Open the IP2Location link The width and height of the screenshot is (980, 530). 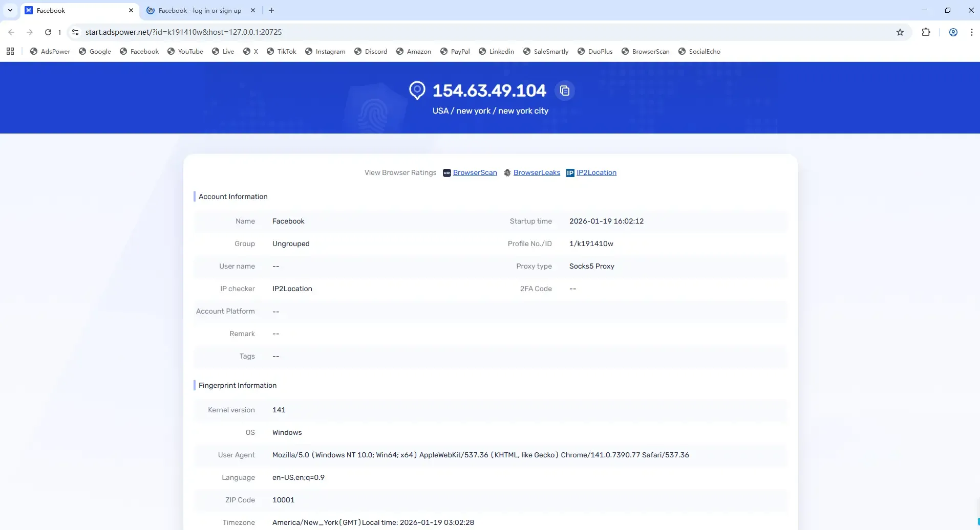click(x=596, y=172)
